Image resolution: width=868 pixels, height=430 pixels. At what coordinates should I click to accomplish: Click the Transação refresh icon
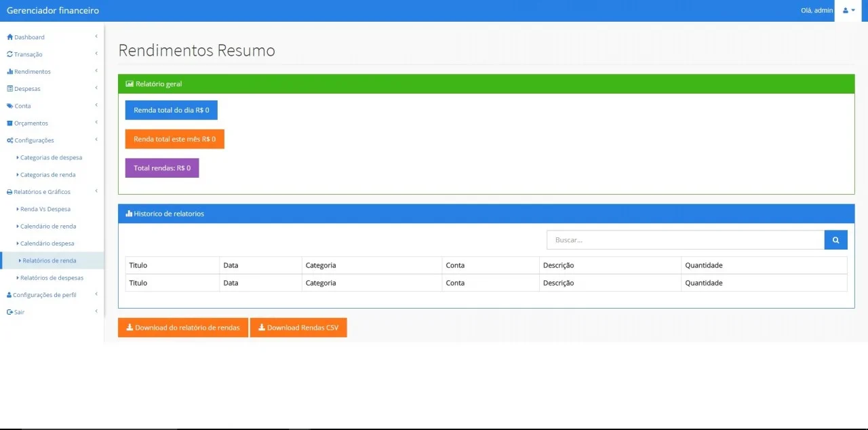[x=9, y=54]
